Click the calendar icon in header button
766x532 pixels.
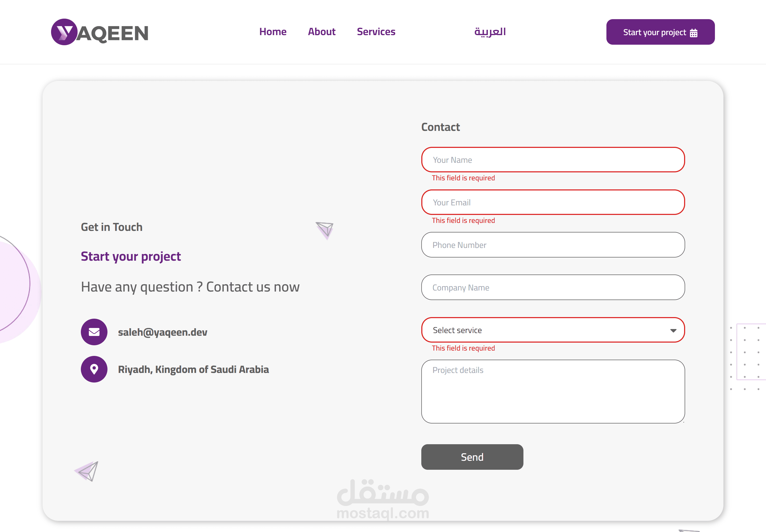tap(694, 33)
